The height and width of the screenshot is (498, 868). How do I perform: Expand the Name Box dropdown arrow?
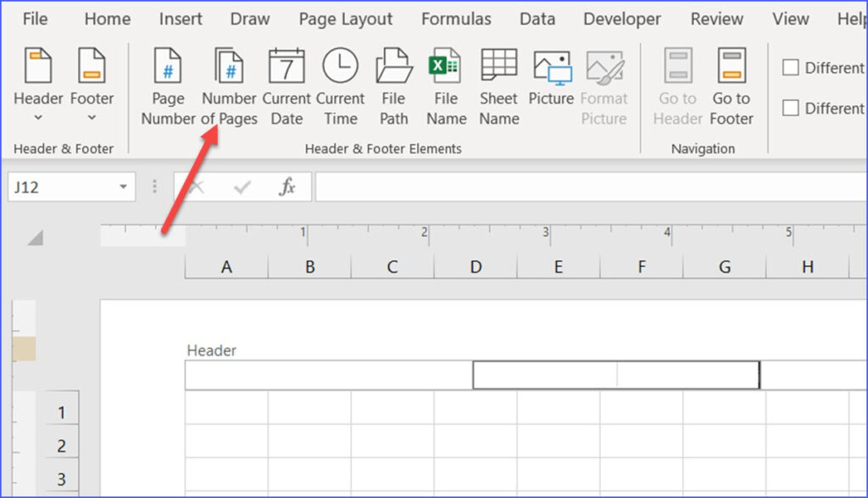point(124,187)
